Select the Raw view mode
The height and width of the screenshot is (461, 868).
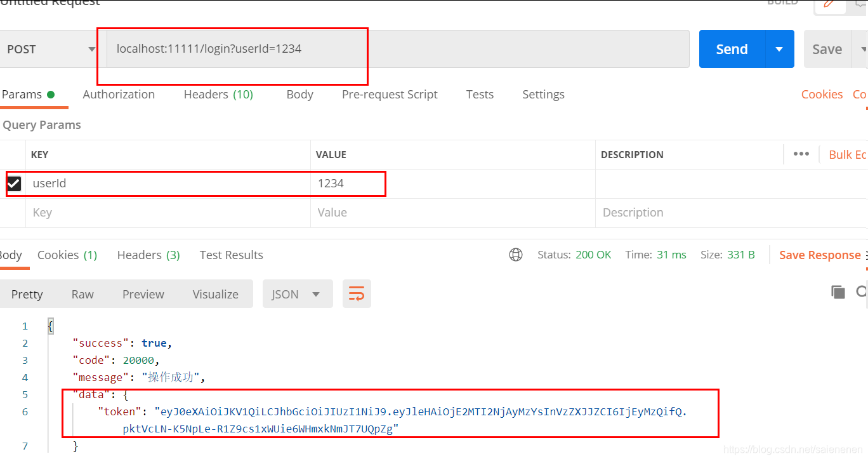(x=82, y=294)
